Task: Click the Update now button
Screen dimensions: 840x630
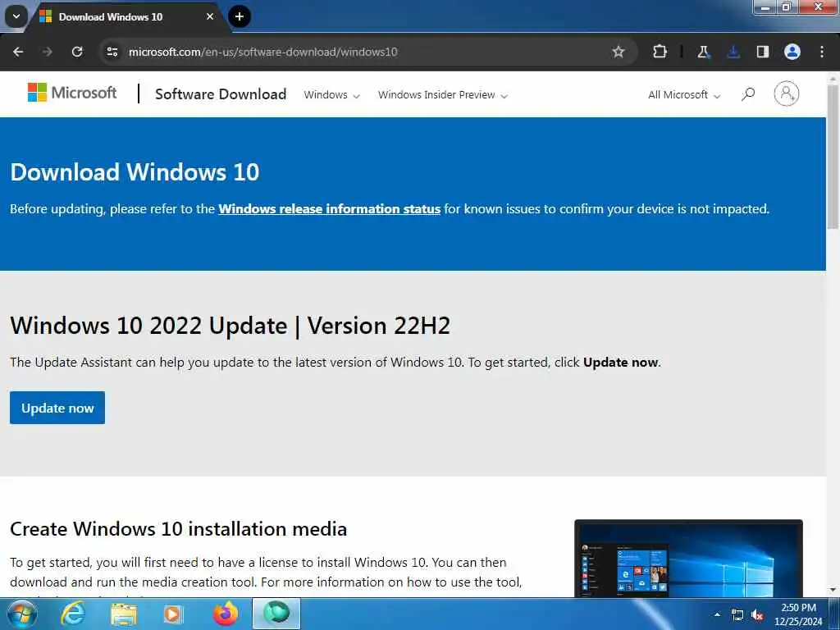Action: tap(57, 409)
